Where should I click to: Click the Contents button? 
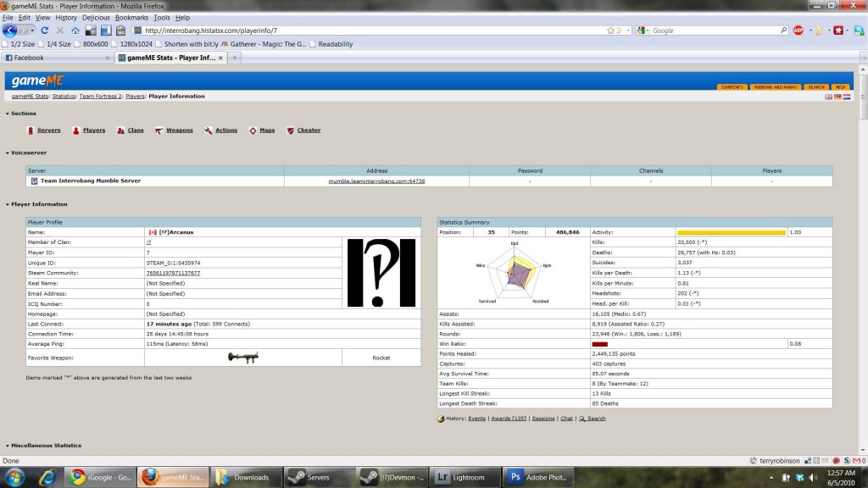(732, 87)
